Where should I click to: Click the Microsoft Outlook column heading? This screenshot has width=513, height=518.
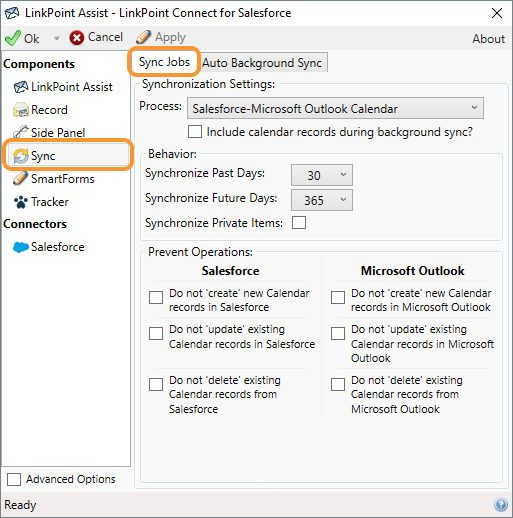pos(413,271)
